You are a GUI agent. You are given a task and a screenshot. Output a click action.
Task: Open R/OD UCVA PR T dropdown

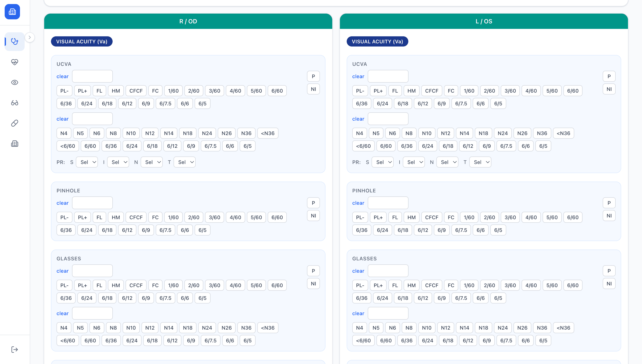click(x=185, y=162)
